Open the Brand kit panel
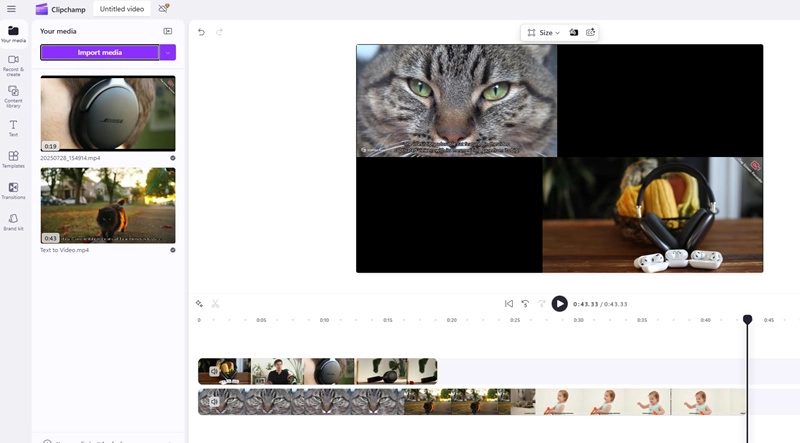 point(13,222)
